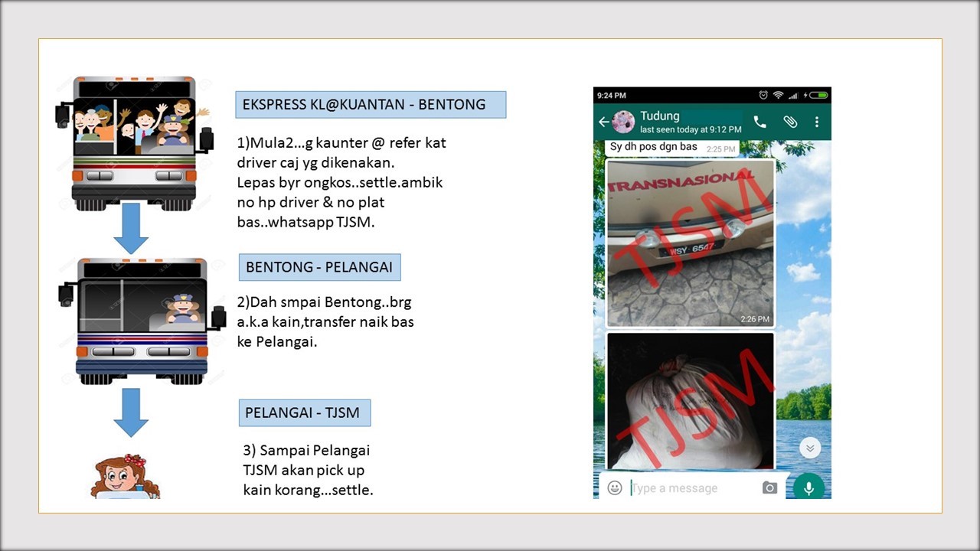Click the EKSPRESS KL@KUANTAN - BENTONG label

click(x=371, y=105)
